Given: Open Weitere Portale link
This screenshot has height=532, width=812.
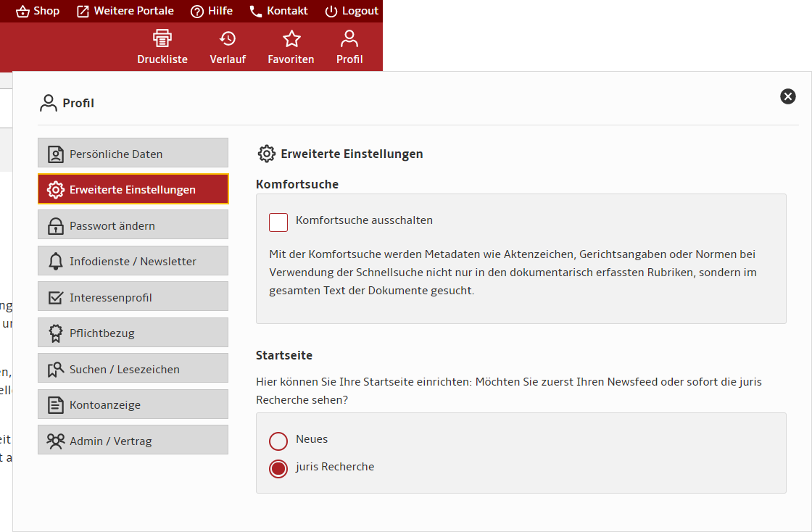Looking at the screenshot, I should point(125,11).
